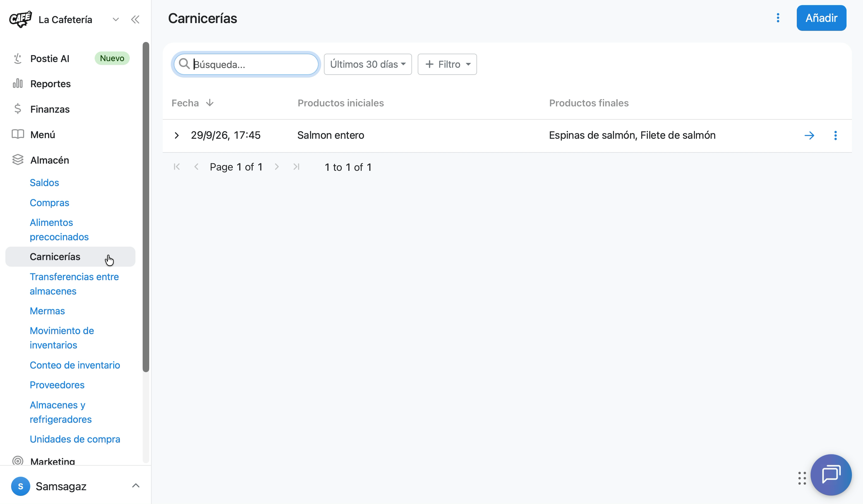This screenshot has height=504, width=863.
Task: Go to previous page of results
Action: 196,167
